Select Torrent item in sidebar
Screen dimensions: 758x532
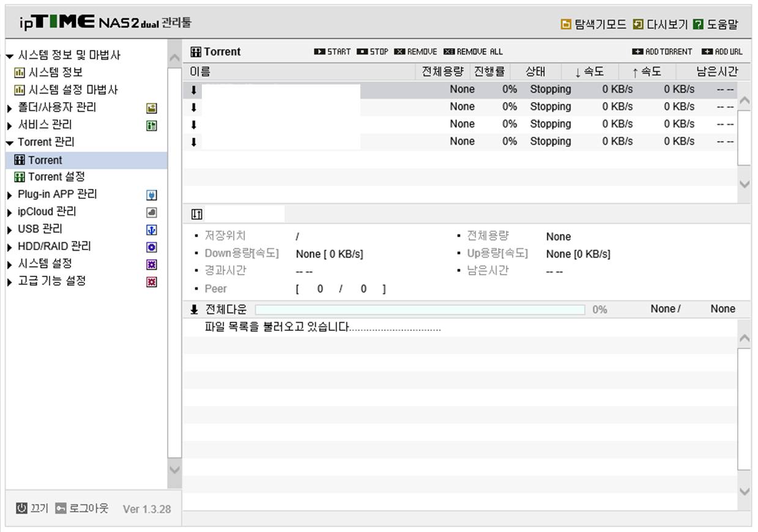tap(86, 160)
